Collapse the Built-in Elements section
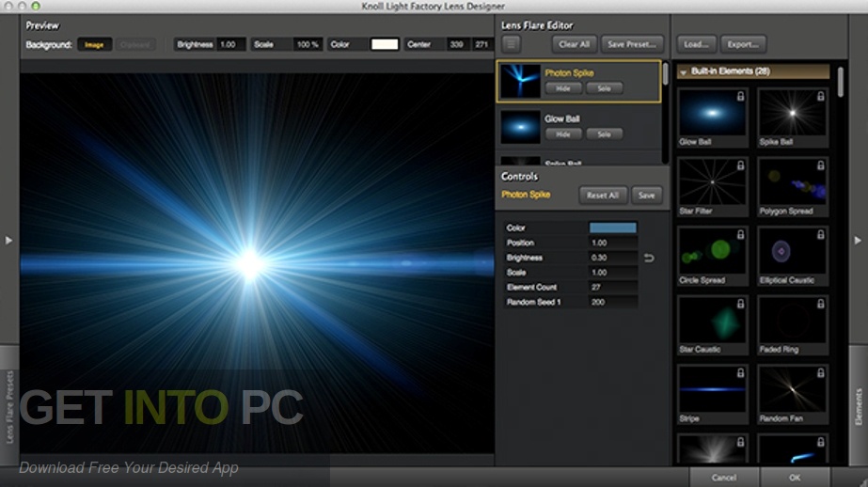Screen dimensions: 868x487 point(683,72)
